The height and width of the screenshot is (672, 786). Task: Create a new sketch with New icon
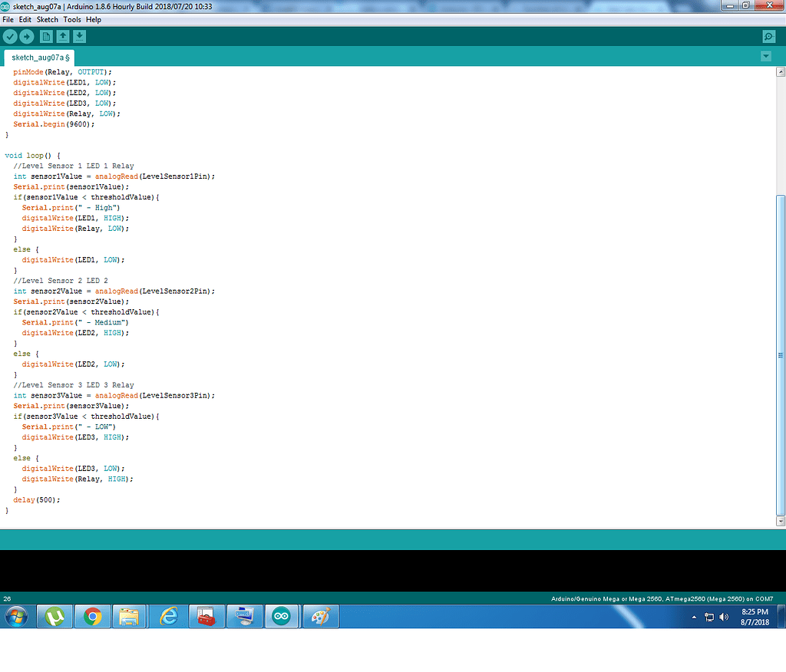pos(46,37)
